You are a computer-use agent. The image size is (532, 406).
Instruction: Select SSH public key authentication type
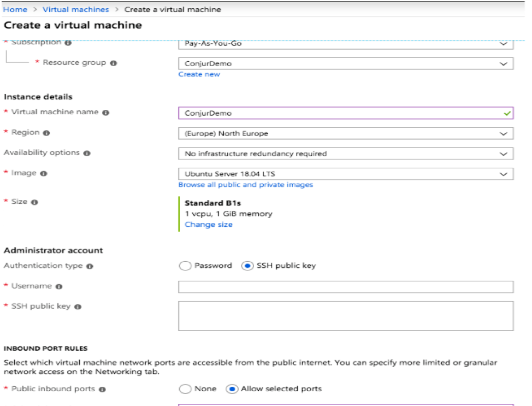(x=247, y=266)
